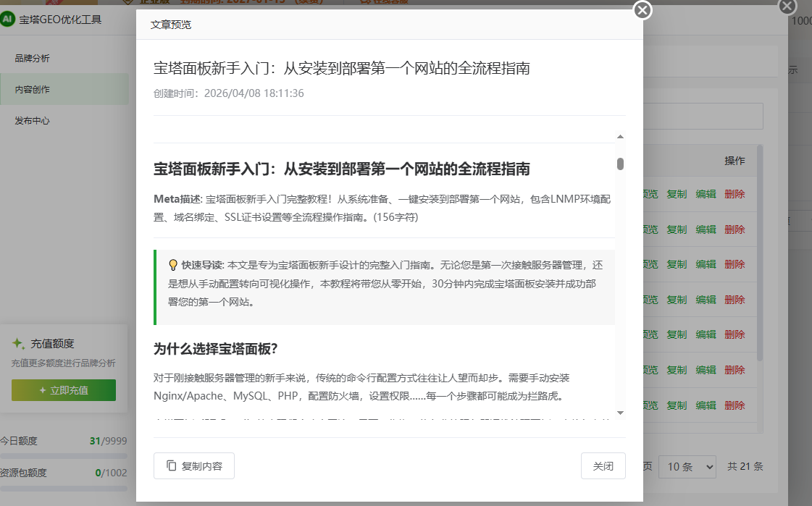Click the copy icon inside 复制内容 button

(171, 465)
